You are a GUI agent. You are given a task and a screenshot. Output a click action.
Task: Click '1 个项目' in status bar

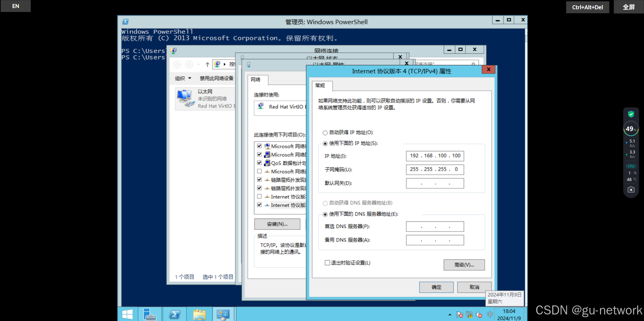184,277
